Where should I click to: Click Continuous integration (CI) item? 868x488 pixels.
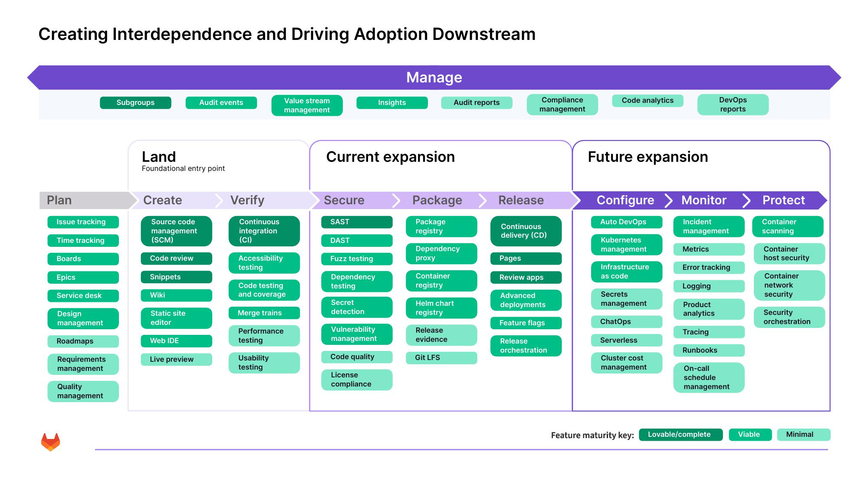click(x=264, y=231)
